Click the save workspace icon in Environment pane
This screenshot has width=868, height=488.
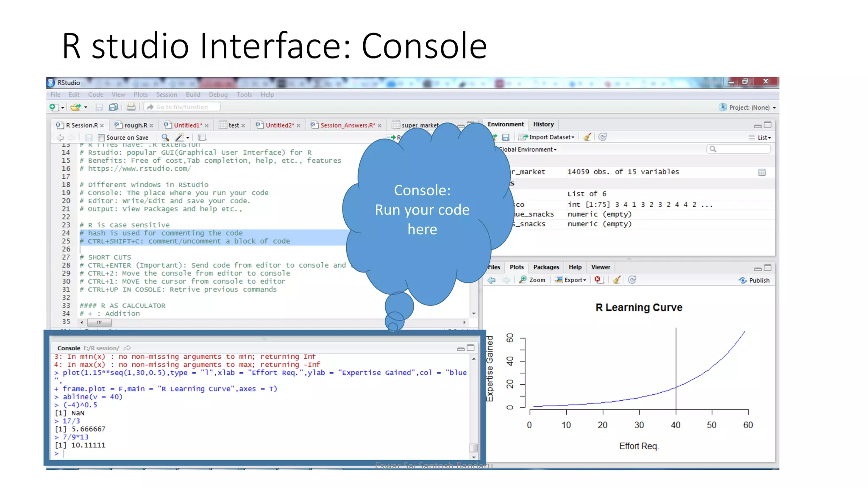coord(506,137)
